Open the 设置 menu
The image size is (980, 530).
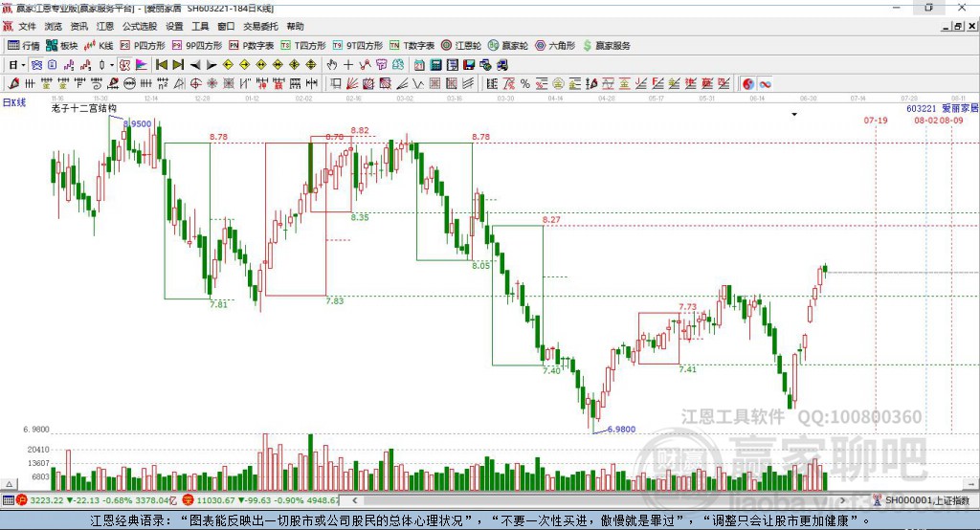pyautogui.click(x=174, y=26)
